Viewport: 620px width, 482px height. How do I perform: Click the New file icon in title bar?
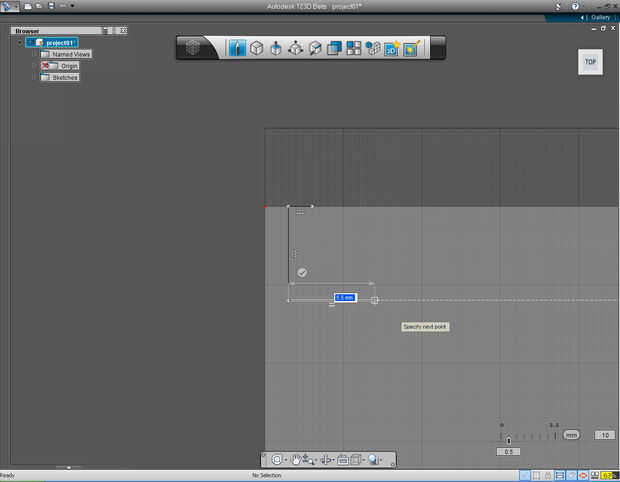pyautogui.click(x=28, y=6)
